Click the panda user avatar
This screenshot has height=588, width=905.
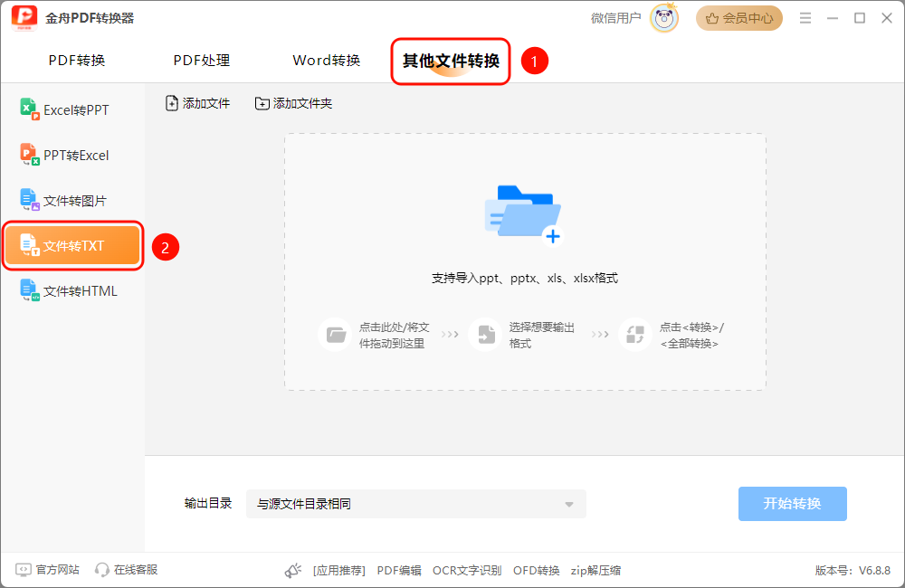coord(664,18)
